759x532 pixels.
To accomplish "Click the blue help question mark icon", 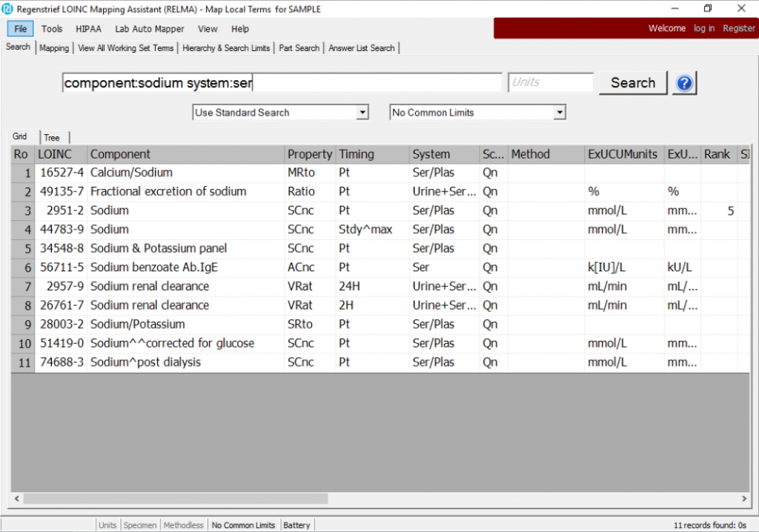I will [x=684, y=83].
